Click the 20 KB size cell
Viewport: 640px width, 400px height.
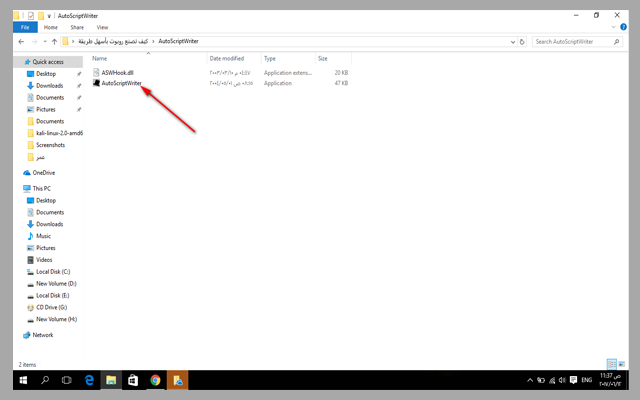click(x=341, y=73)
